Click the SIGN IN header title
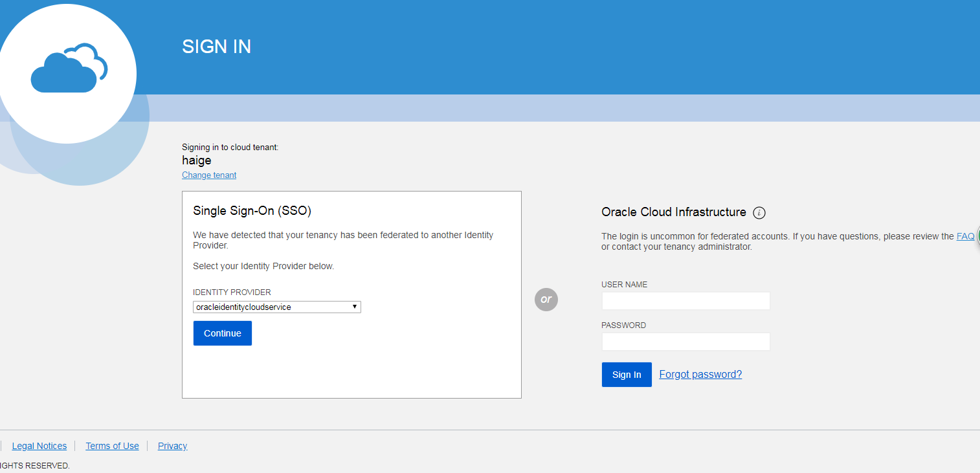This screenshot has height=473, width=980. coord(217,47)
